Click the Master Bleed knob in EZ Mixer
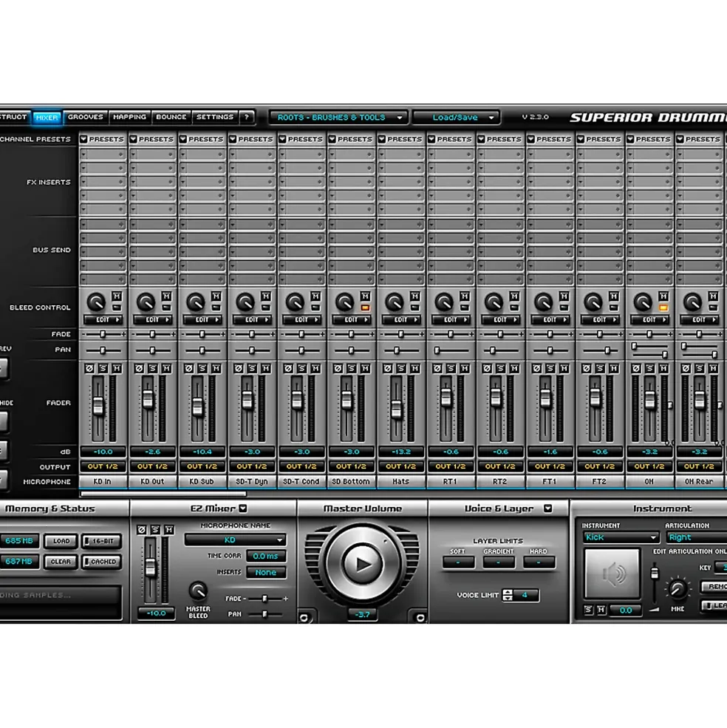The height and width of the screenshot is (728, 727). coord(198,591)
